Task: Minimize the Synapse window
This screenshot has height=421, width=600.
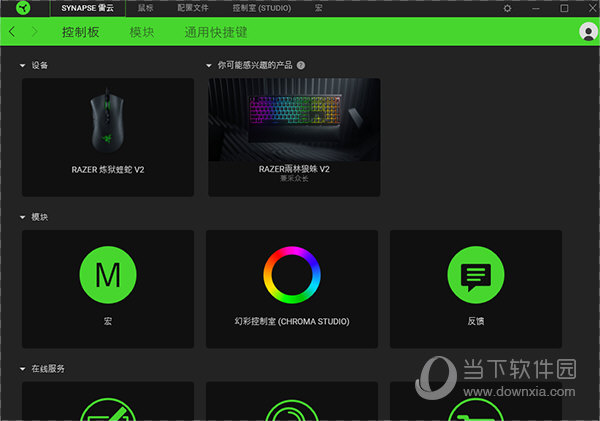Action: (536, 8)
